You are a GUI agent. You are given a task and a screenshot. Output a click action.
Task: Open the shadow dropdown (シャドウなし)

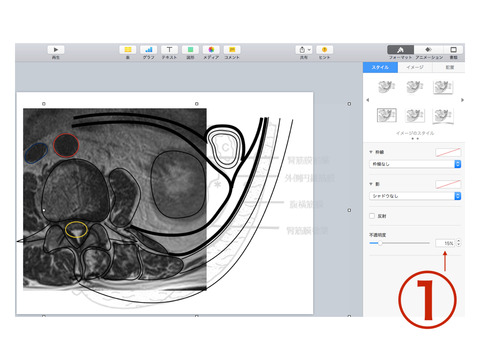415,196
